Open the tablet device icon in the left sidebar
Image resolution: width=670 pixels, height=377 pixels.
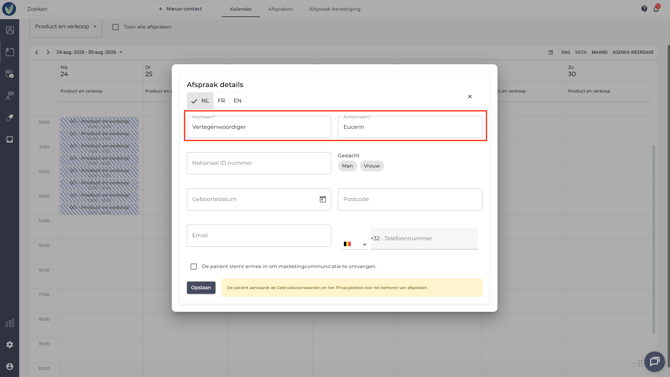(x=9, y=140)
